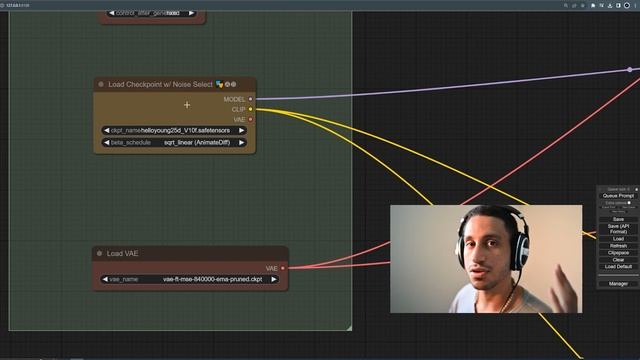The image size is (640, 360).
Task: Open the ComfyUI Manager button
Action: 618,284
